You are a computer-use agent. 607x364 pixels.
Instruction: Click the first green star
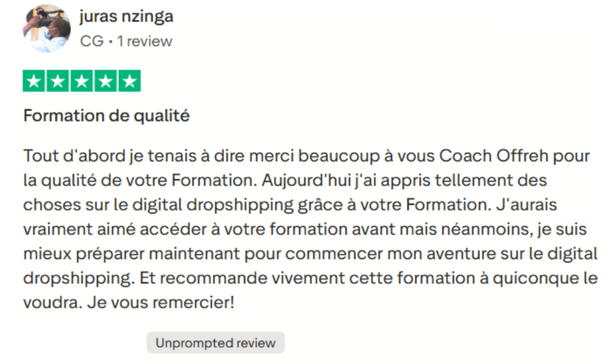tap(34, 81)
